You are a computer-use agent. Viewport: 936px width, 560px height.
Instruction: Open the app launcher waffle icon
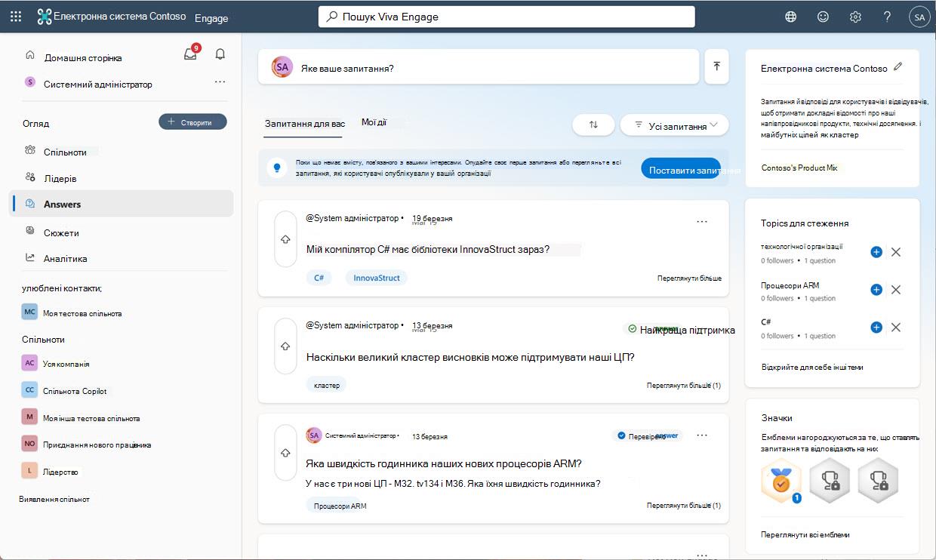coord(16,17)
